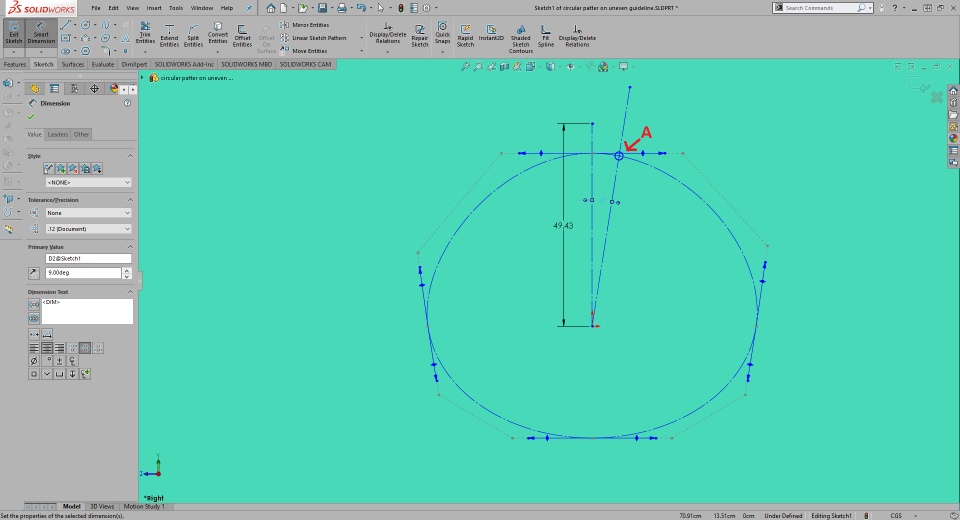960x520 pixels.
Task: Click the D2@Sketch1 name field
Action: coord(88,258)
